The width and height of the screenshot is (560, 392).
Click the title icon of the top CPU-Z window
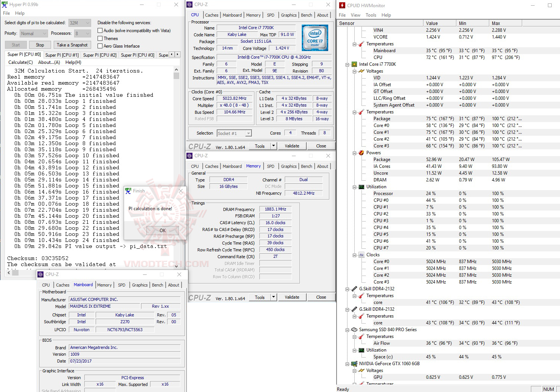tap(190, 5)
